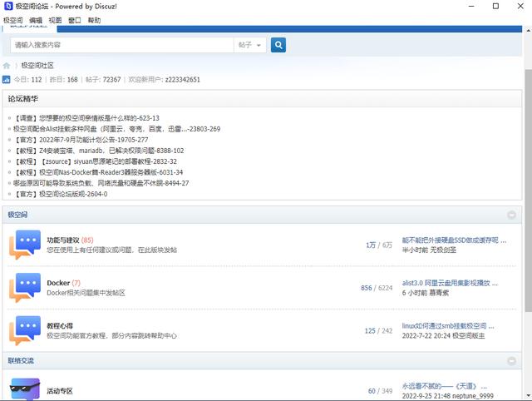
Task: Click the app logo in title bar
Action: 8,6
